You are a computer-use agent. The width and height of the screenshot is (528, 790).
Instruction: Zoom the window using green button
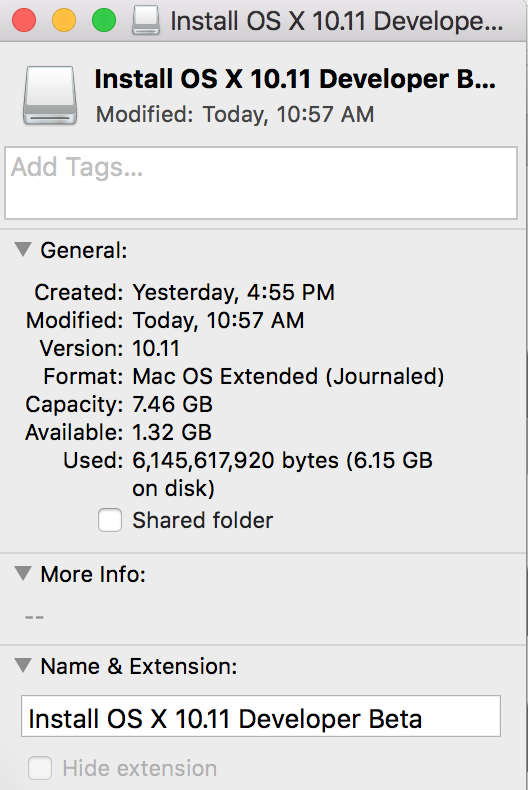click(104, 21)
